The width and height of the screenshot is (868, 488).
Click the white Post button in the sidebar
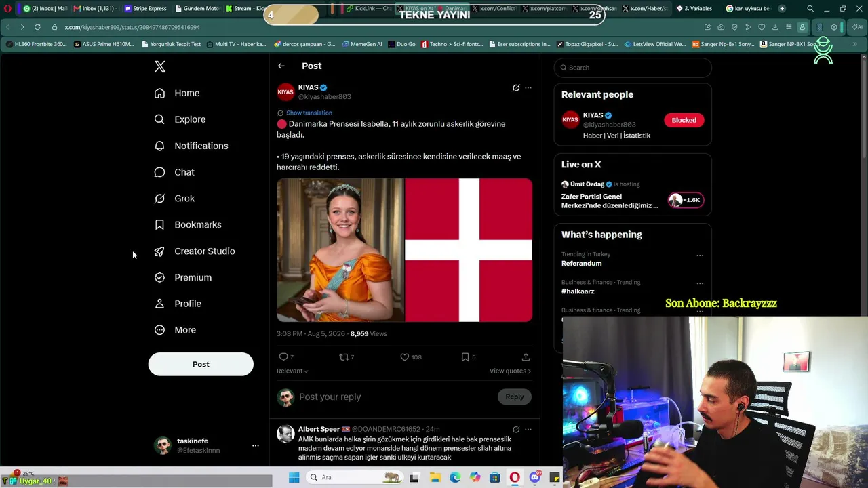point(201,364)
